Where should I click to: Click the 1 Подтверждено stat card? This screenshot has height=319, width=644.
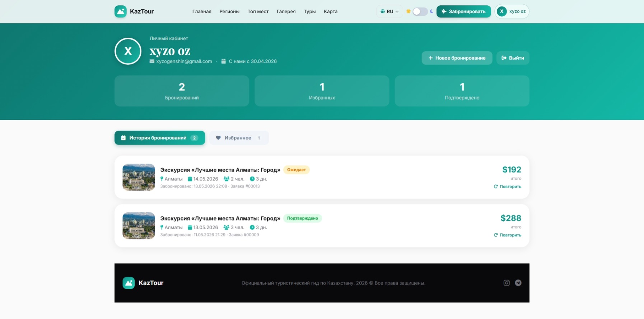(462, 91)
